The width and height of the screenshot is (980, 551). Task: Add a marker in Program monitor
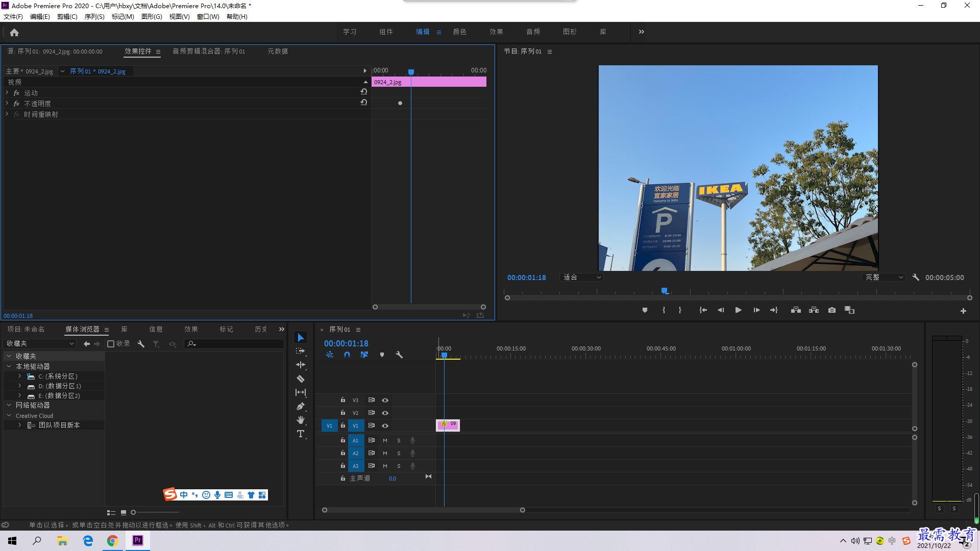[x=645, y=310]
